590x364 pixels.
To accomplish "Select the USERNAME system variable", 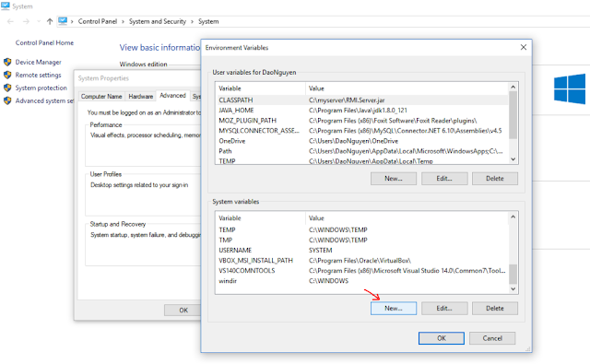I will coord(362,250).
